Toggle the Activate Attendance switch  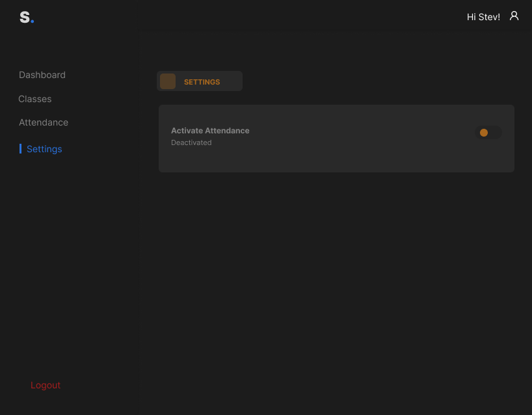tap(488, 133)
